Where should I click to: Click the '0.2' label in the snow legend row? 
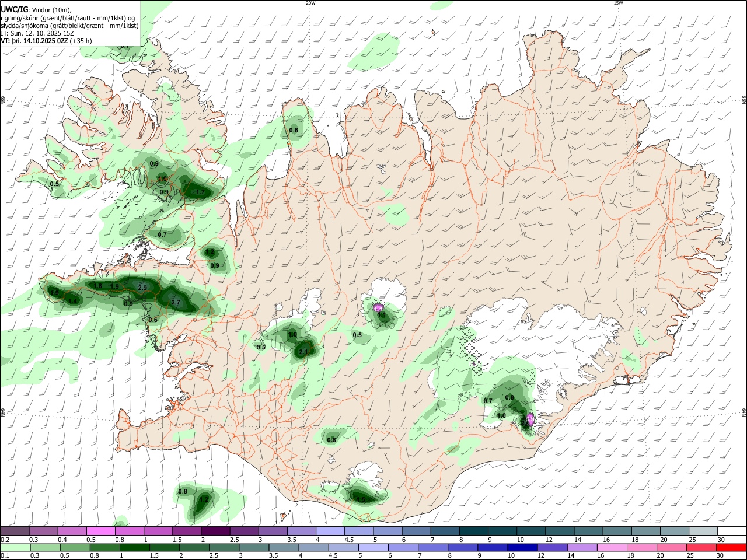[x=5, y=540]
